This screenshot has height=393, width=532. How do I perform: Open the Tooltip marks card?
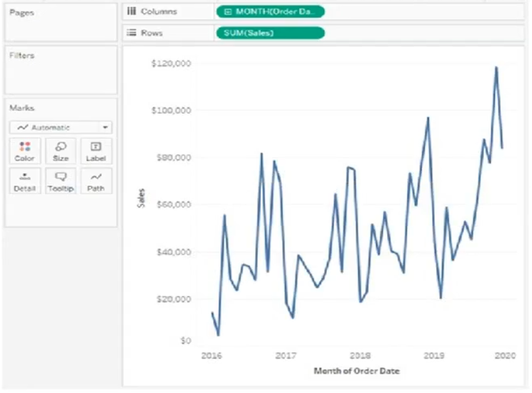(61, 181)
